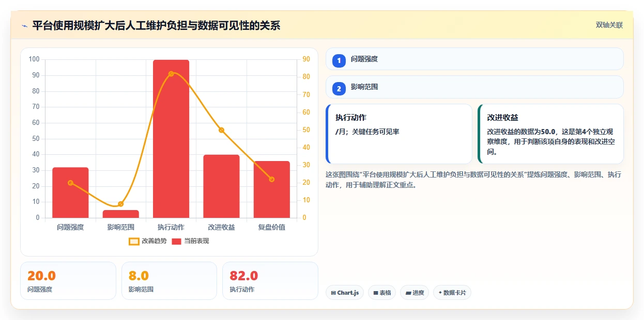Click the x-axis label 问题强度 under the chart
Image resolution: width=644 pixels, height=320 pixels.
pyautogui.click(x=70, y=227)
